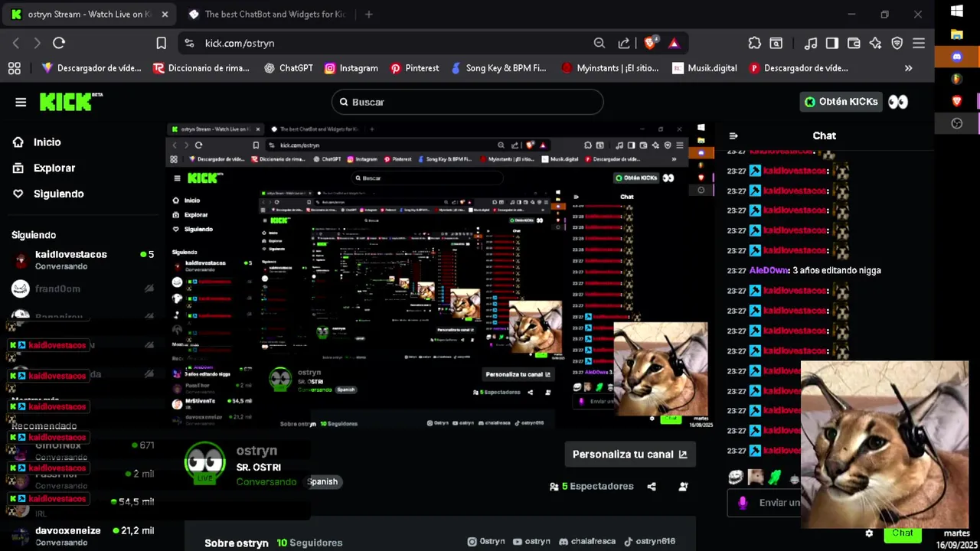This screenshot has width=980, height=551.
Task: Switch to ostryn Stream tab
Action: [90, 15]
